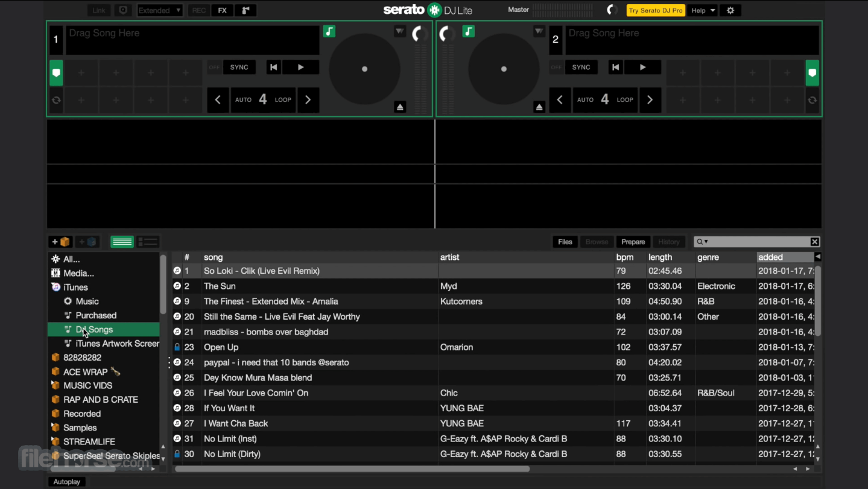Toggle deck 2 keylock note icon
This screenshot has width=868, height=489.
468,31
